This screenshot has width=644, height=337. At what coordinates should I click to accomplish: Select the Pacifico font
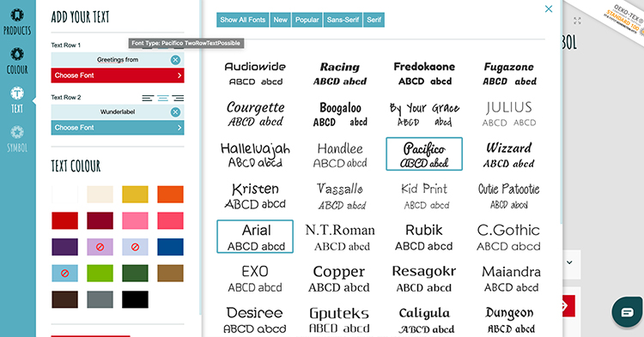pos(424,154)
